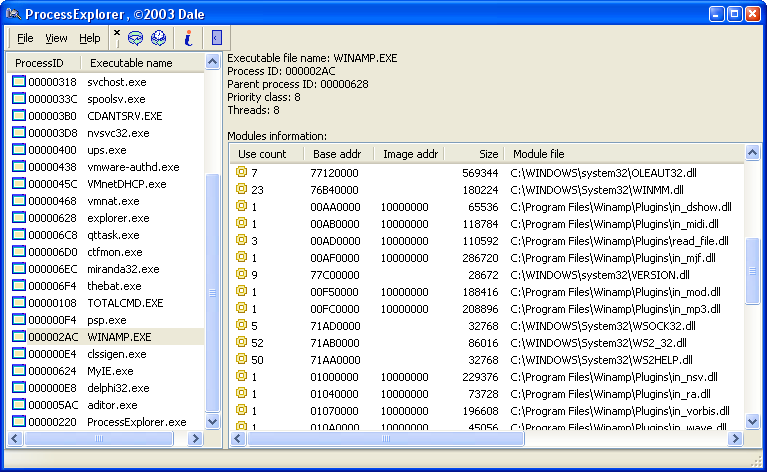Click module list scroll right arrow
767x472 pixels.
point(735,438)
